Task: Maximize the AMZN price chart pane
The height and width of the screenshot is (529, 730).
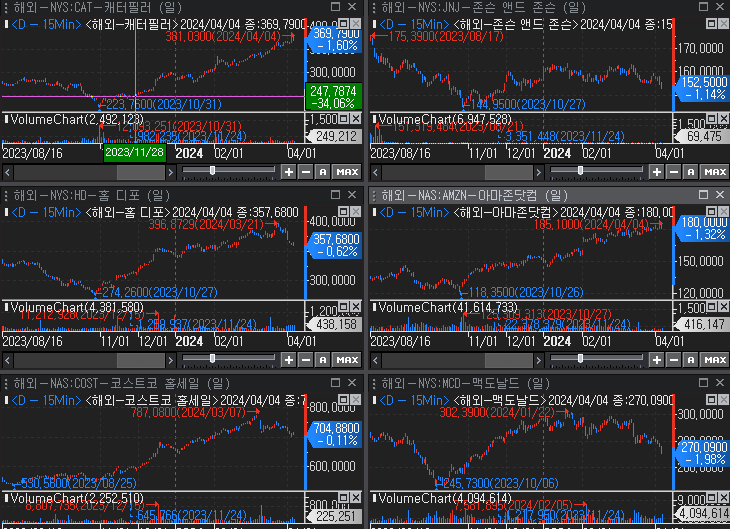Action: coord(711,212)
